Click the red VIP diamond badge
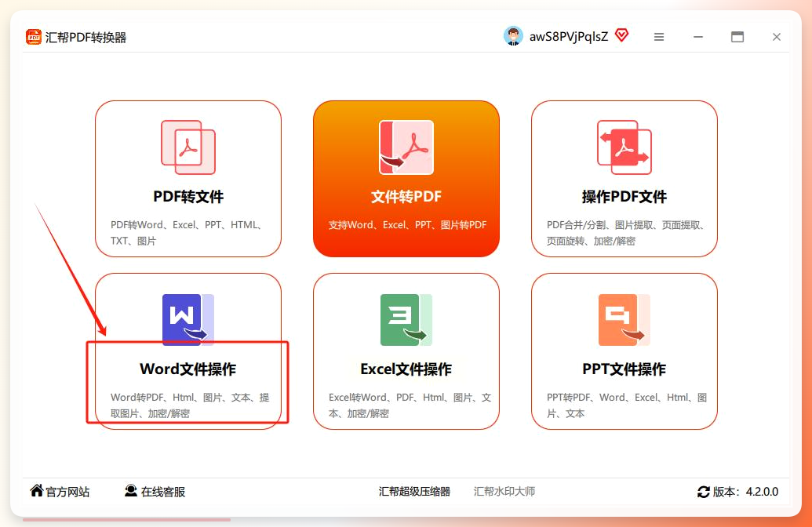 point(621,35)
